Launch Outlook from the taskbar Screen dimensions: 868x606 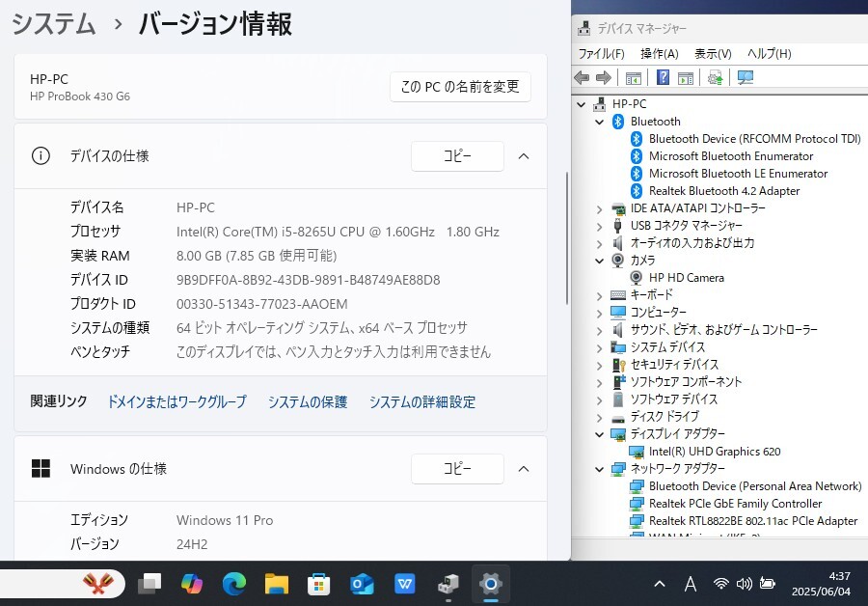[362, 584]
